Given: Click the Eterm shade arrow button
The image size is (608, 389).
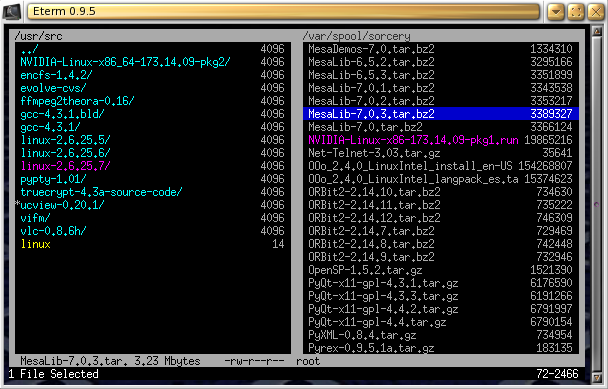Looking at the screenshot, I should (x=556, y=12).
